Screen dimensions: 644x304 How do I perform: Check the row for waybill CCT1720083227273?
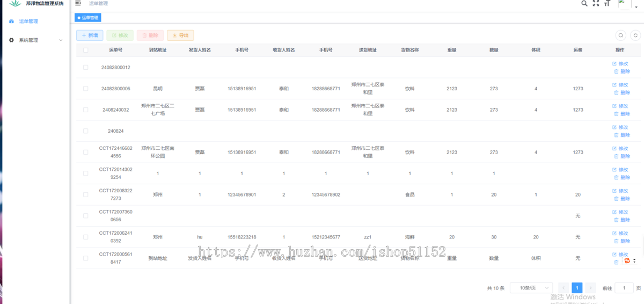(85, 194)
